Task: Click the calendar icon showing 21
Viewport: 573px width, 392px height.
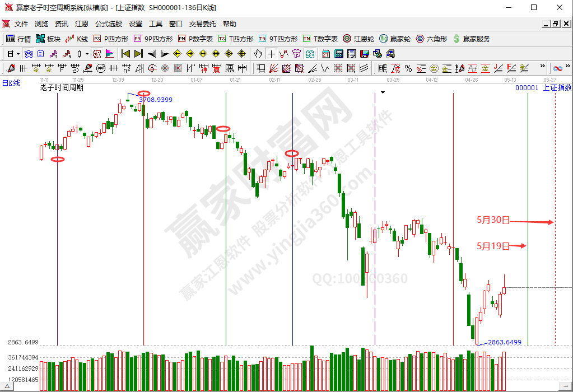Action: coord(326,54)
